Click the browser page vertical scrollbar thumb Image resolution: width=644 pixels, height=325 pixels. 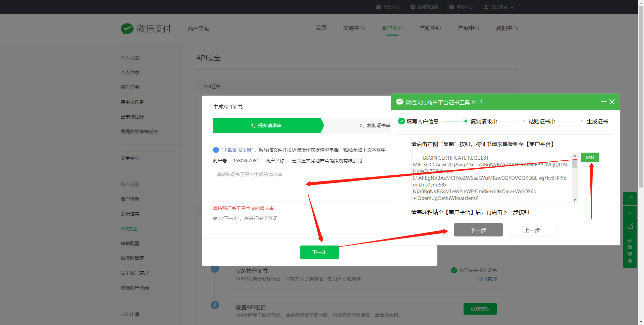point(641,97)
